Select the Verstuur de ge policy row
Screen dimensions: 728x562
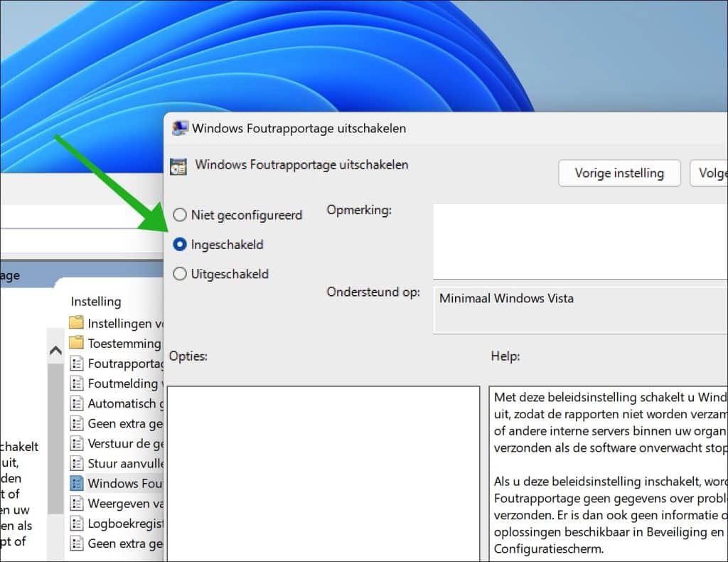click(116, 443)
